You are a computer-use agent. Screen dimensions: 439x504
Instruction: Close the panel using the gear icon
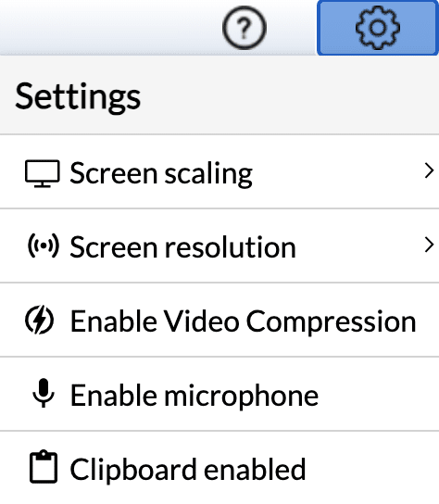(x=378, y=28)
